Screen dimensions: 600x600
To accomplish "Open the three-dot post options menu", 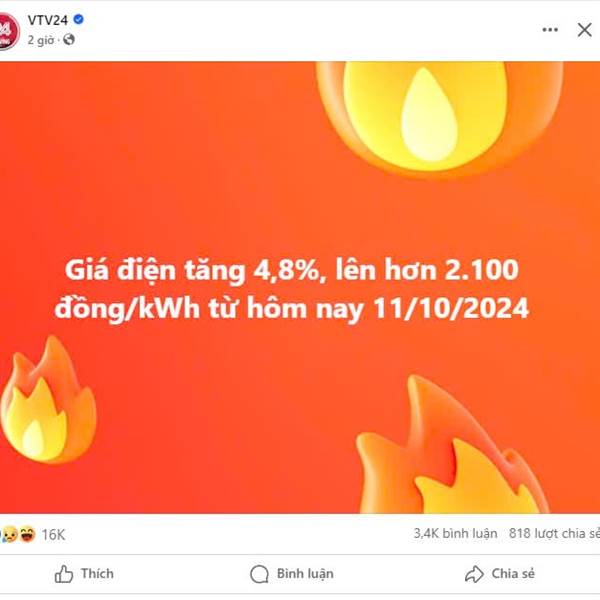I will pos(550,30).
